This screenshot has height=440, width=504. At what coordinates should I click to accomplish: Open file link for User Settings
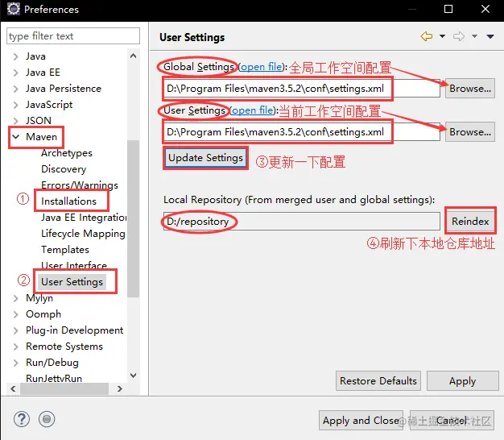tap(252, 110)
